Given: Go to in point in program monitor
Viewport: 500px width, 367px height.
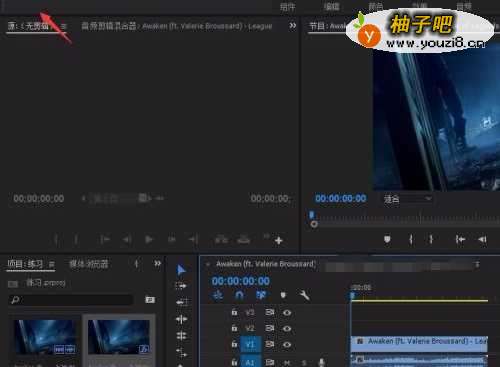Looking at the screenshot, I should [x=460, y=239].
